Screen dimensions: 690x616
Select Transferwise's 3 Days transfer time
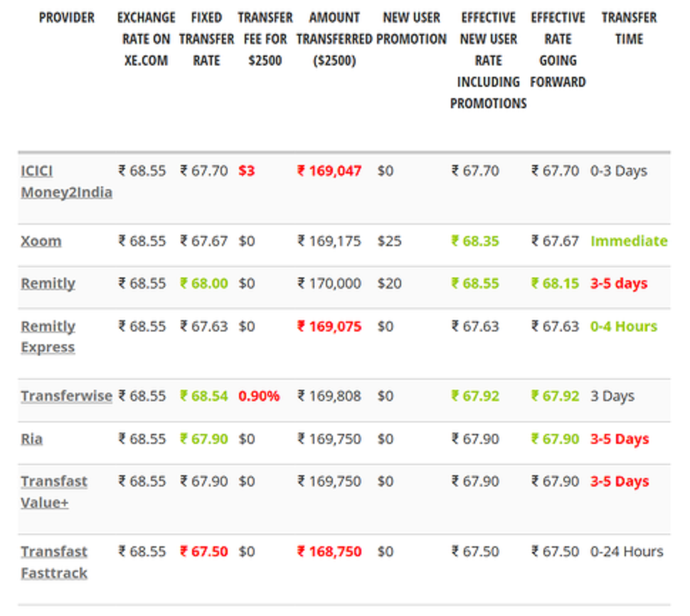tap(612, 396)
